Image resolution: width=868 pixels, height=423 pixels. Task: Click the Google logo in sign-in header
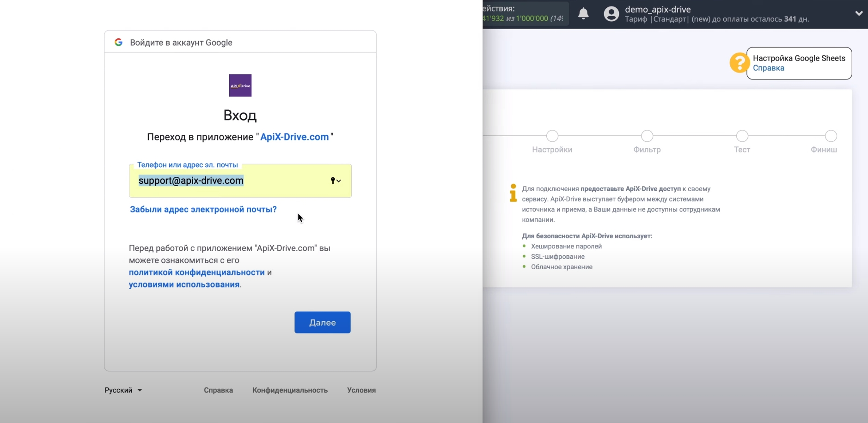click(x=118, y=42)
